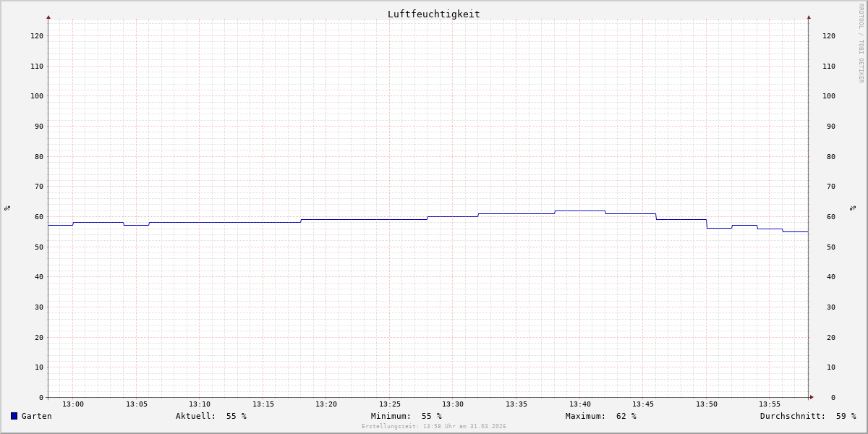The height and width of the screenshot is (434, 868).
Task: Click the 13:30 time axis label
Action: pyautogui.click(x=453, y=404)
